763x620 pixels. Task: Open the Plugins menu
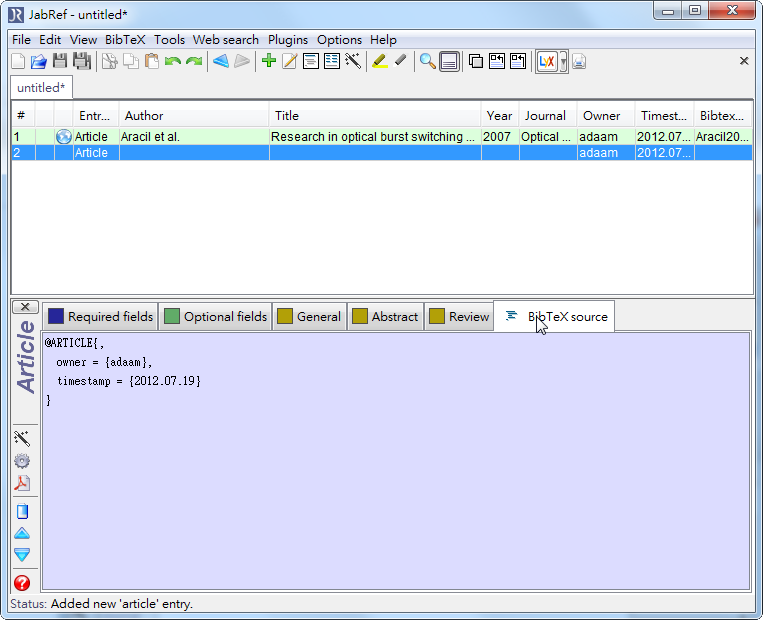[x=288, y=39]
